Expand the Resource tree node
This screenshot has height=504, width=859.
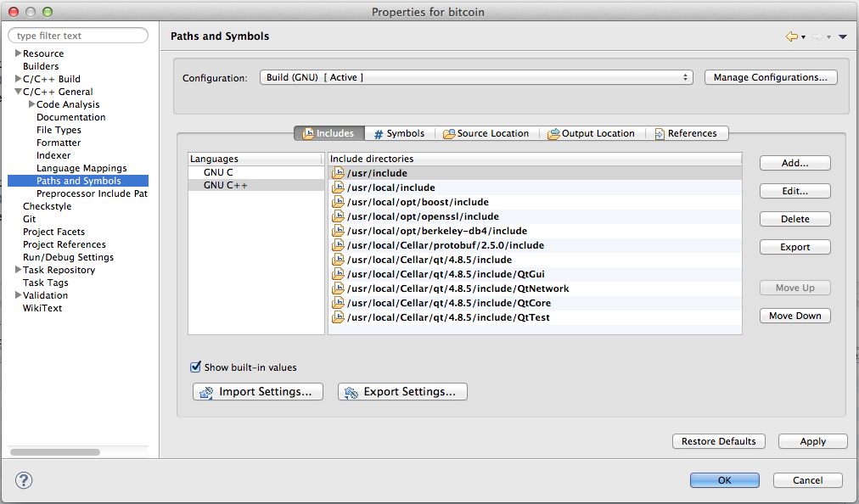coord(18,53)
